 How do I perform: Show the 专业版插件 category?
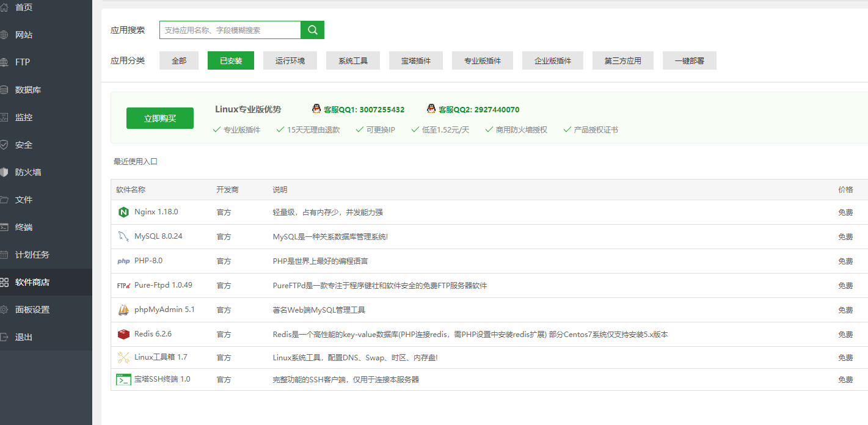pyautogui.click(x=483, y=60)
